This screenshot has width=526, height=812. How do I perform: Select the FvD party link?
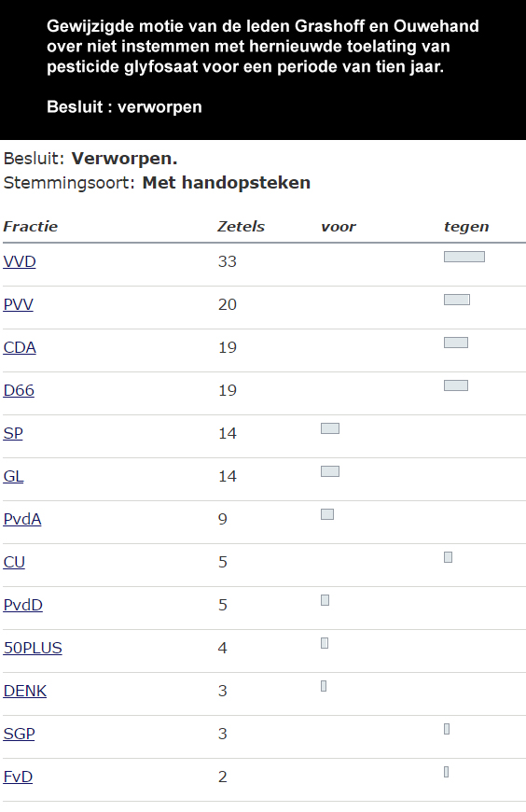tap(18, 777)
